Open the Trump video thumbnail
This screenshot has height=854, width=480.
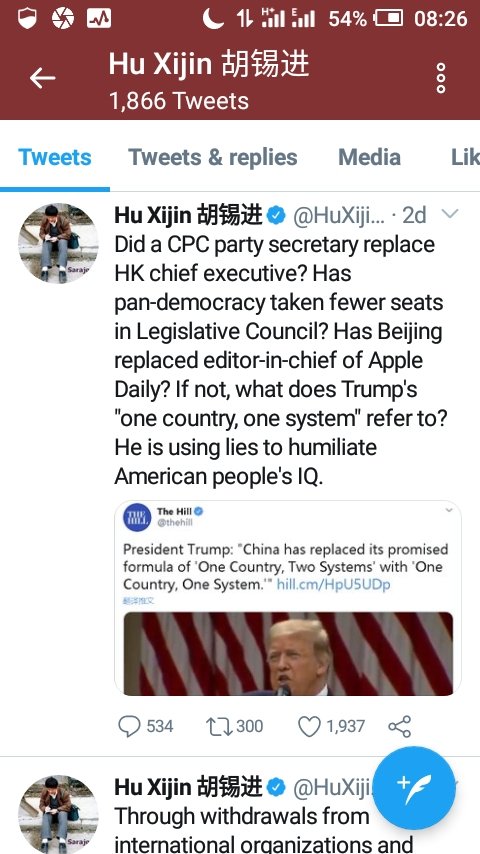coord(288,654)
